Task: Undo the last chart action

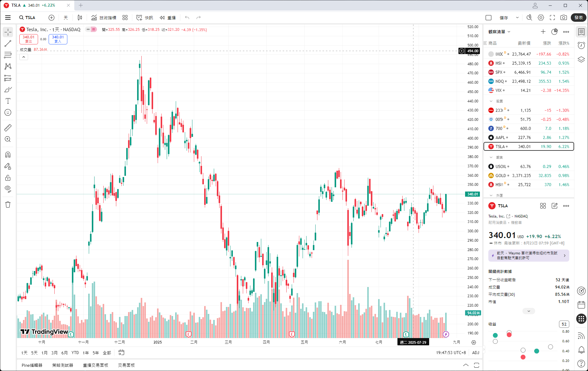Action: (x=187, y=18)
